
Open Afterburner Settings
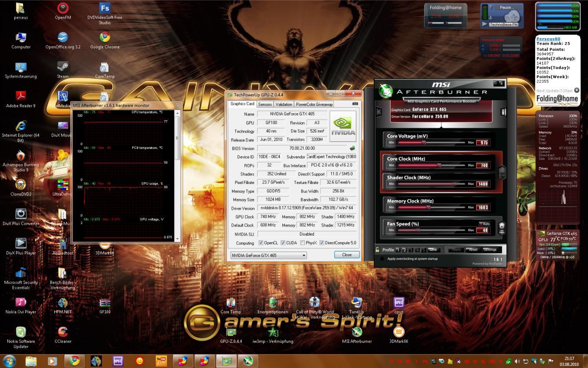click(x=490, y=250)
